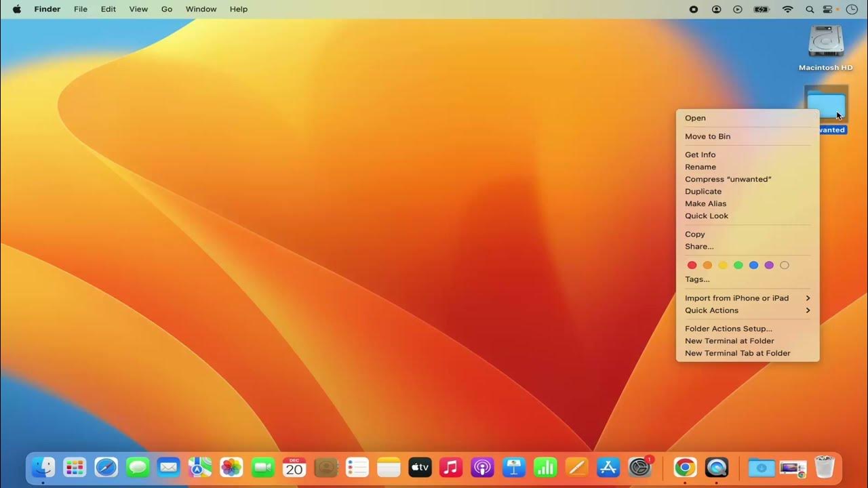The height and width of the screenshot is (488, 868).
Task: Apply the purple tag color
Action: click(x=769, y=265)
